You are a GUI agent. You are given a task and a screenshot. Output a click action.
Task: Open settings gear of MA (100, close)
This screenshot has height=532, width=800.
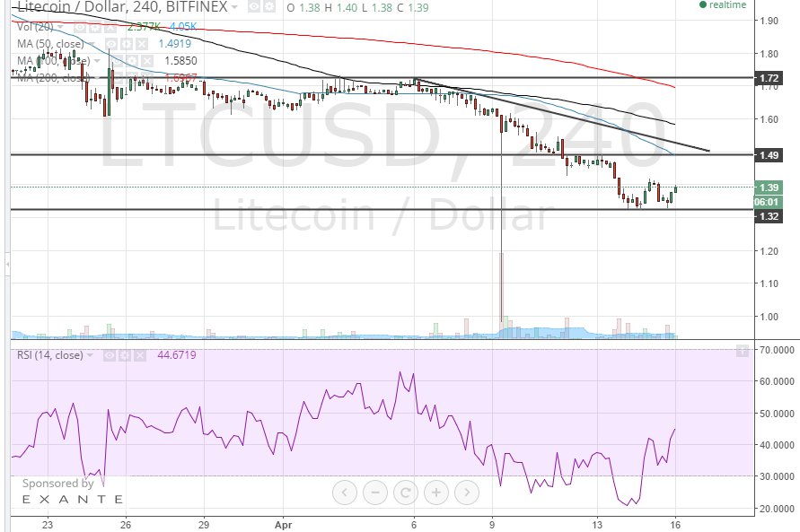click(132, 61)
